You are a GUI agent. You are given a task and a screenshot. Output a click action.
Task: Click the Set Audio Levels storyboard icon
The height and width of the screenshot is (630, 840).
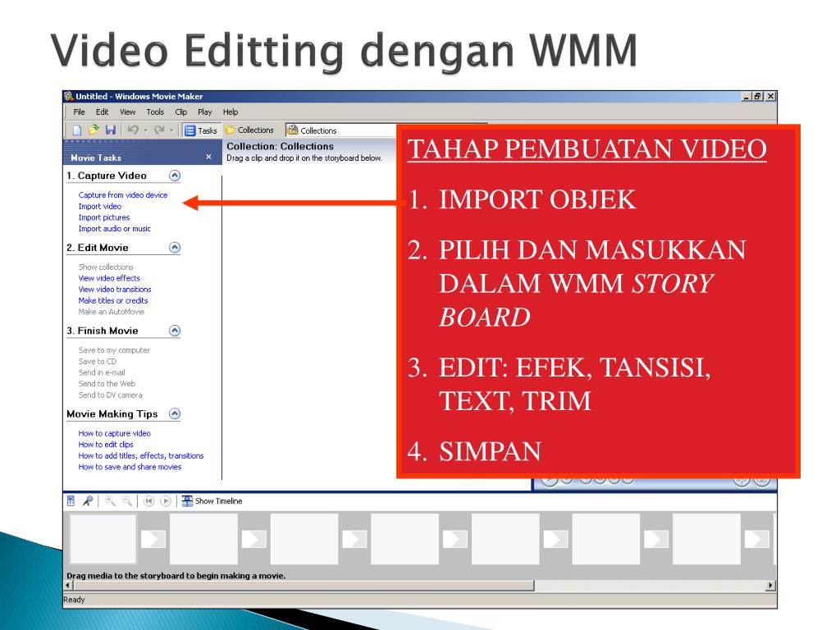(71, 501)
